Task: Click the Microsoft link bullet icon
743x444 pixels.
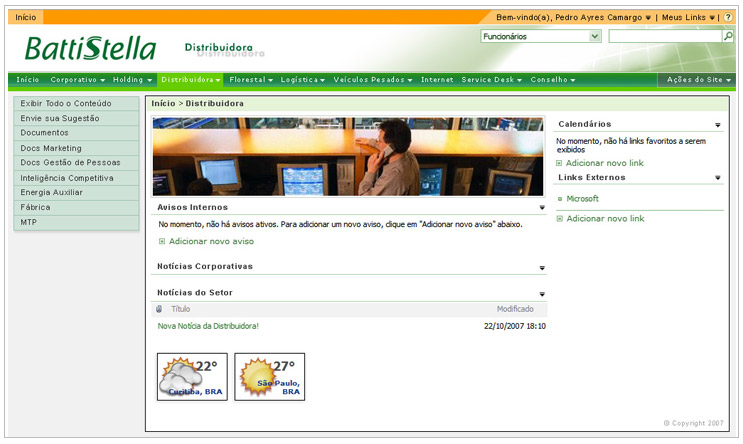Action: tap(560, 199)
